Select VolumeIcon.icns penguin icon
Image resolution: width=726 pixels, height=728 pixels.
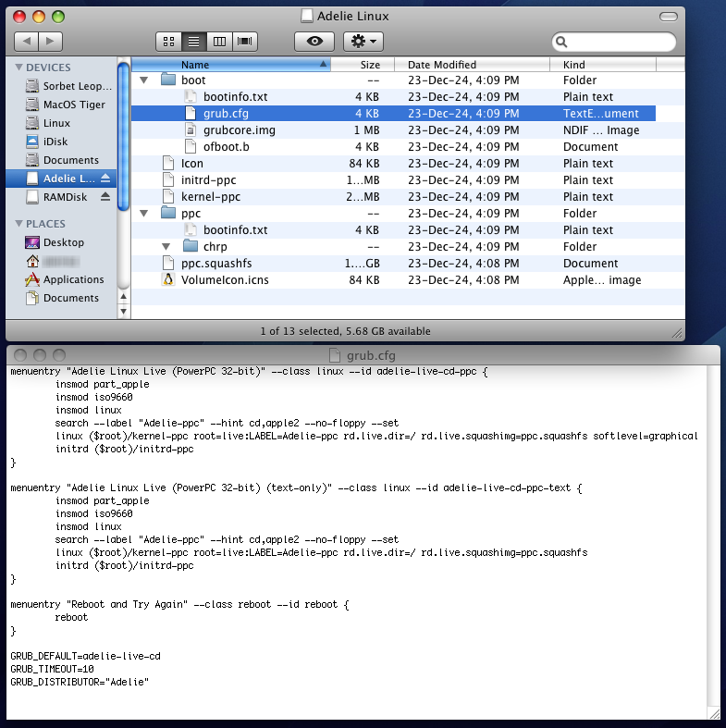coord(168,280)
